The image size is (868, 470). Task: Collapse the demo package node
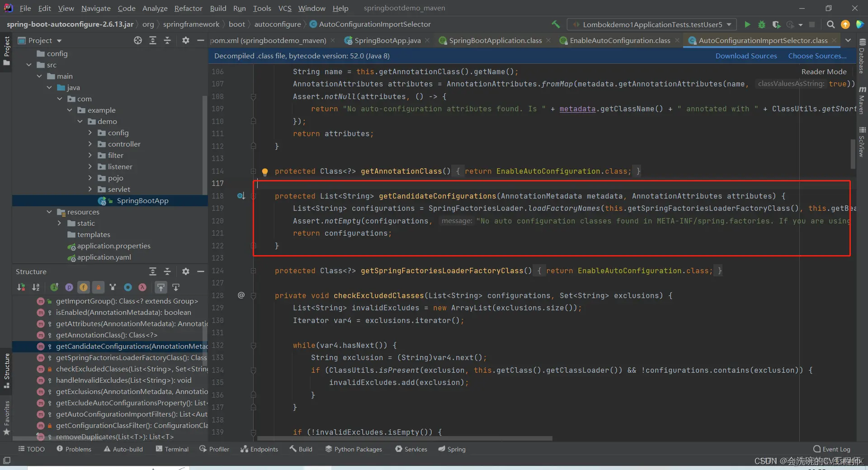click(x=80, y=122)
